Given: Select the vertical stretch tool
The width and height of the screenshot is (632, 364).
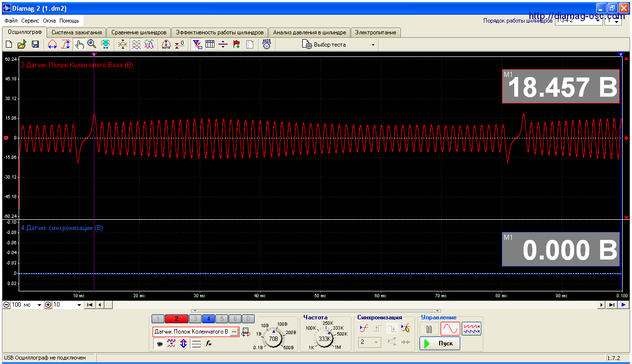Looking at the screenshot, I should pos(66,45).
